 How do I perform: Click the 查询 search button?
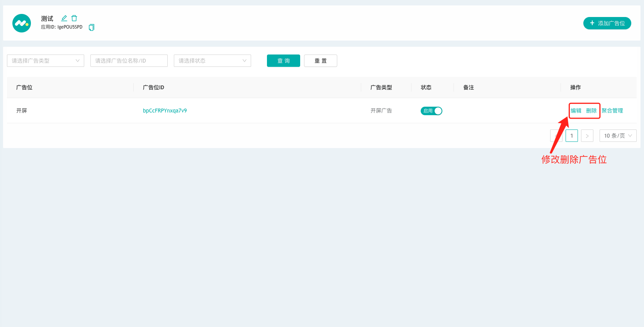[283, 61]
